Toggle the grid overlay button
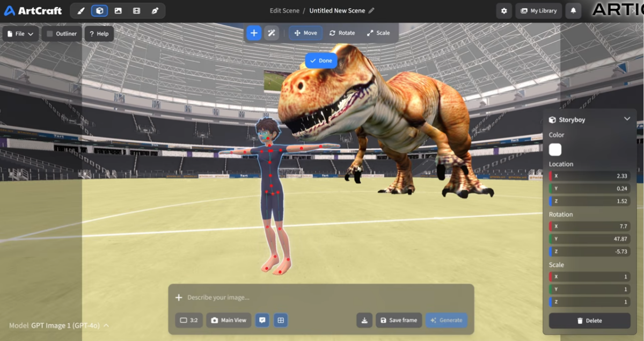 [x=280, y=320]
